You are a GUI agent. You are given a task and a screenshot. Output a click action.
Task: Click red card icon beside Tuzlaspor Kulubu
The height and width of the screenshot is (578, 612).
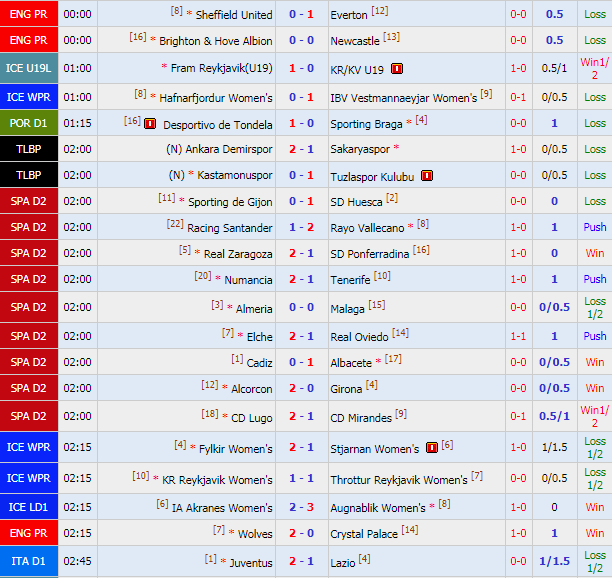(427, 176)
